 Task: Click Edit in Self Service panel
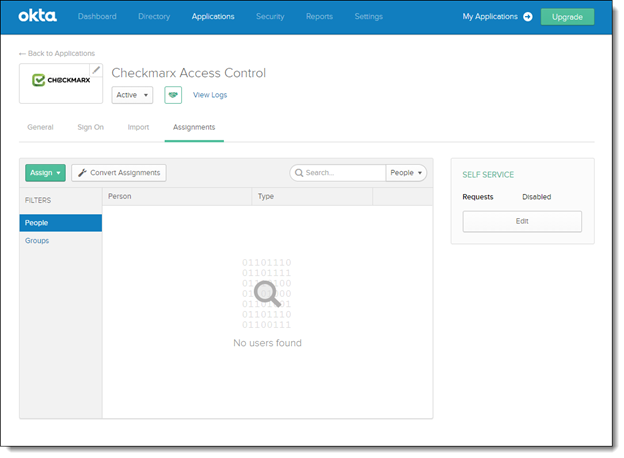coord(522,221)
